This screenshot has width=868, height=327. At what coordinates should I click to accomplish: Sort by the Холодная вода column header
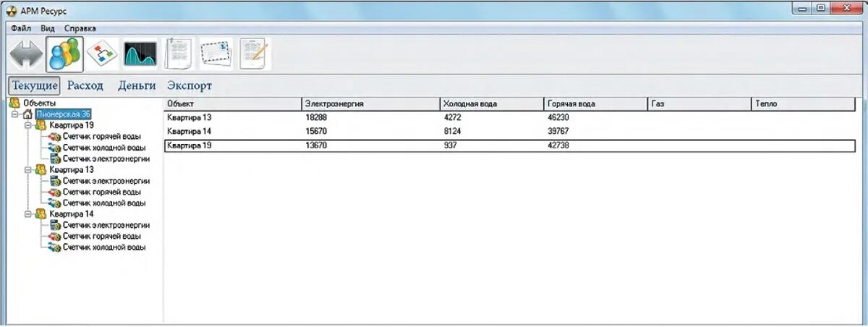click(x=492, y=104)
